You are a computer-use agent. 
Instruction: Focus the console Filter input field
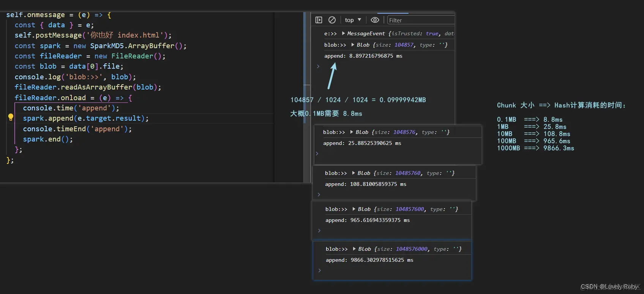[421, 20]
